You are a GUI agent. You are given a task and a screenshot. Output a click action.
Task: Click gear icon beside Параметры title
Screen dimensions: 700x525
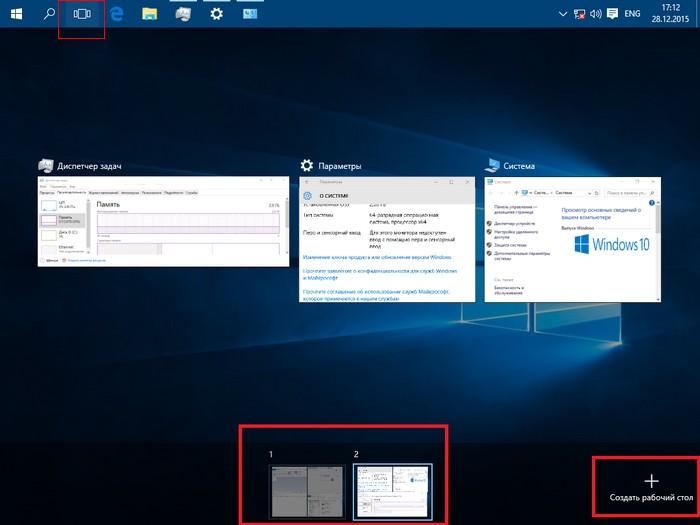coord(307,166)
